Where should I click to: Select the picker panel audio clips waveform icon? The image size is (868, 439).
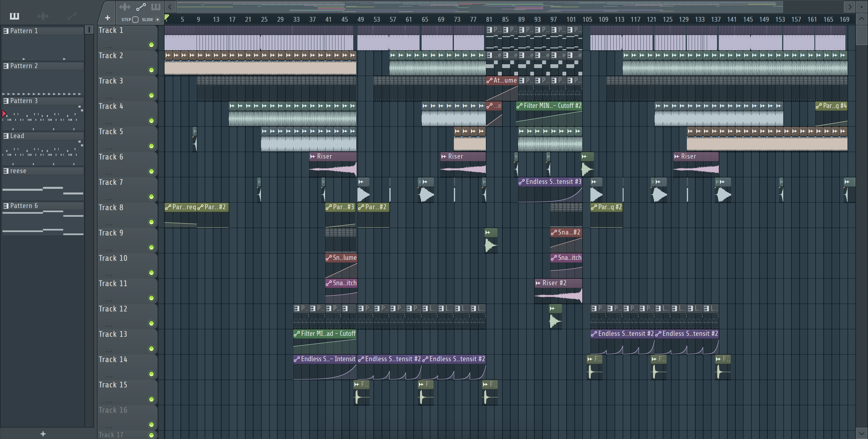(43, 16)
